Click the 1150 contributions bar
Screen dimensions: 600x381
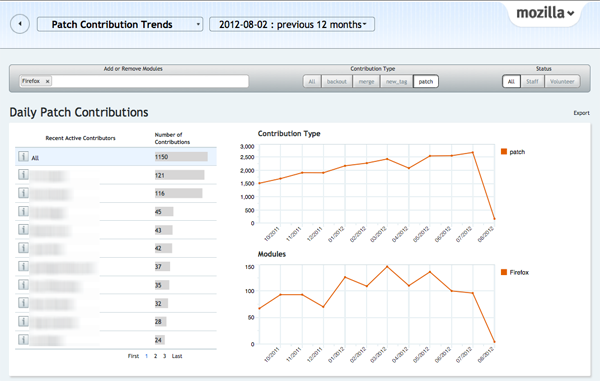click(181, 156)
